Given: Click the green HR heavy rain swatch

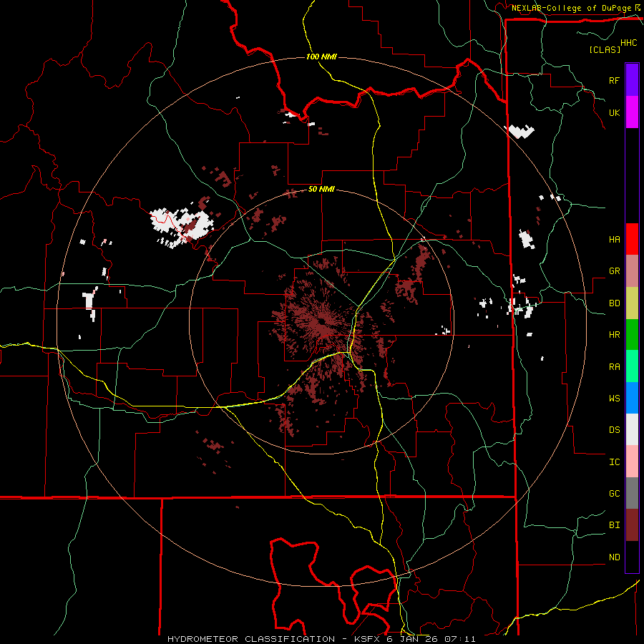Looking at the screenshot, I should click(x=632, y=335).
